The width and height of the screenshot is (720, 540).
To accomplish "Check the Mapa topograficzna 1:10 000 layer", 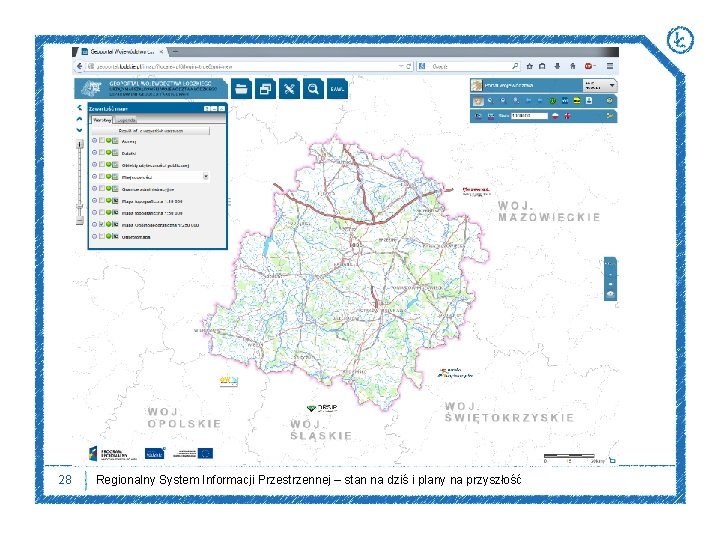I will (x=101, y=201).
